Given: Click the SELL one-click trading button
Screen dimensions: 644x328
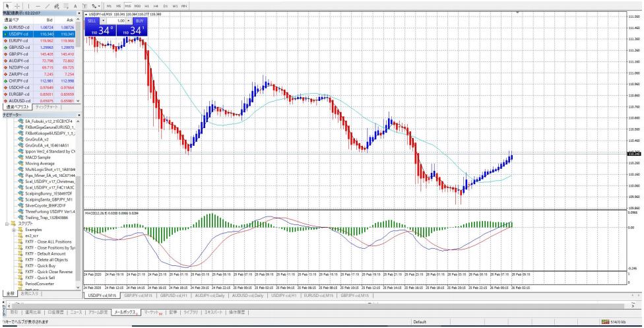Looking at the screenshot, I should pos(92,20).
